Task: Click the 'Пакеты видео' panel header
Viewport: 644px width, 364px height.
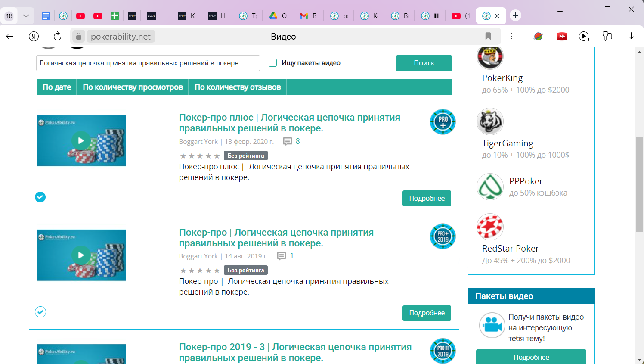Action: [x=531, y=296]
